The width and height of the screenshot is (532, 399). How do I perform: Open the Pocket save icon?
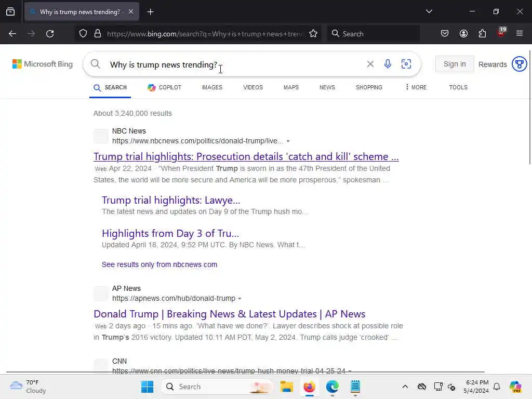pos(445,34)
